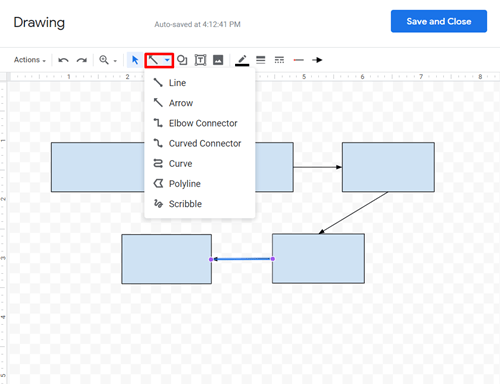
Task: Click the diagonal arrow between rectangles
Action: pyautogui.click(x=354, y=213)
